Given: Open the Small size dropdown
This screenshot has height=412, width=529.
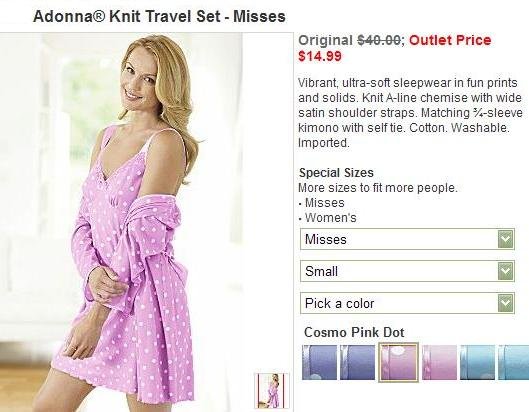Looking at the screenshot, I should click(407, 271).
